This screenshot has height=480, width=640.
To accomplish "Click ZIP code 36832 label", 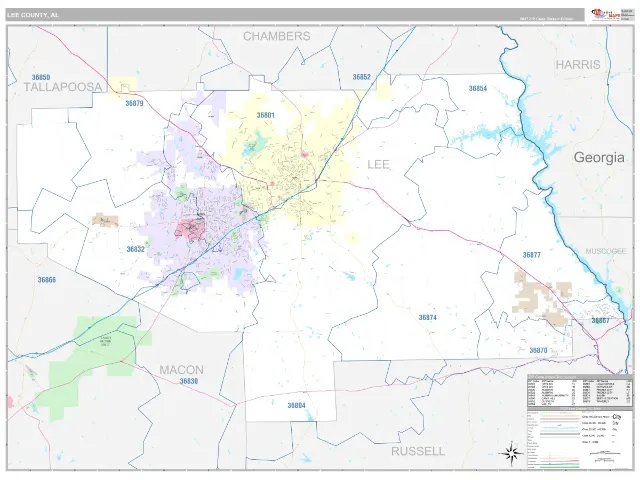I will click(136, 249).
